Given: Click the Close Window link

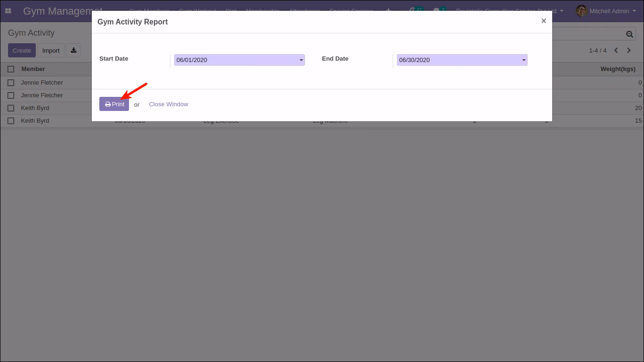Looking at the screenshot, I should pos(169,104).
